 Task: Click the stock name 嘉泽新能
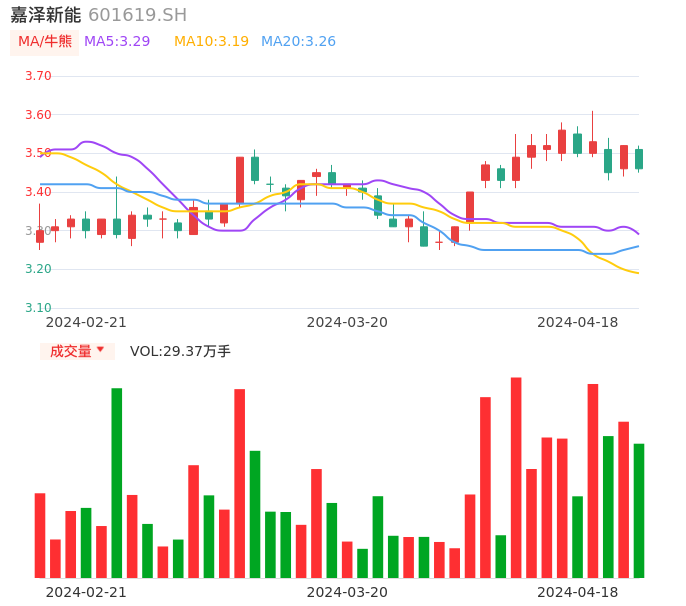45,15
